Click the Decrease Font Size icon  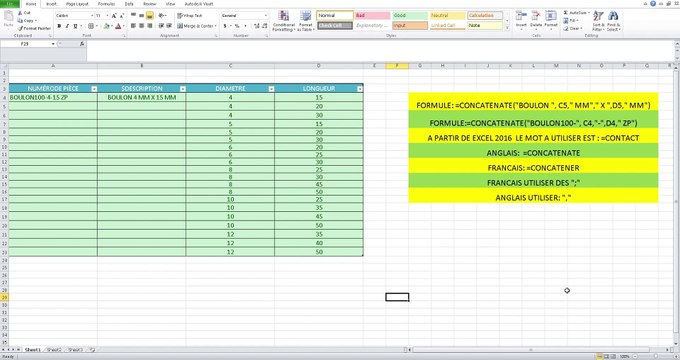click(122, 16)
